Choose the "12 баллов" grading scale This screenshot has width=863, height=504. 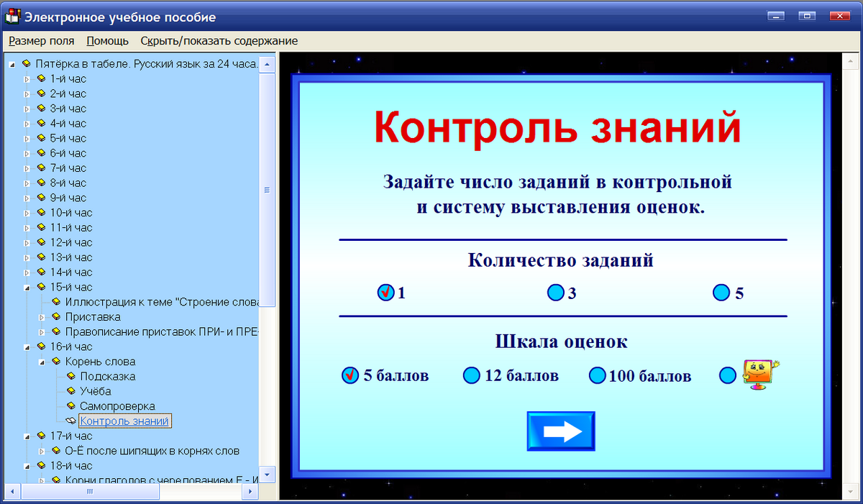pos(472,375)
